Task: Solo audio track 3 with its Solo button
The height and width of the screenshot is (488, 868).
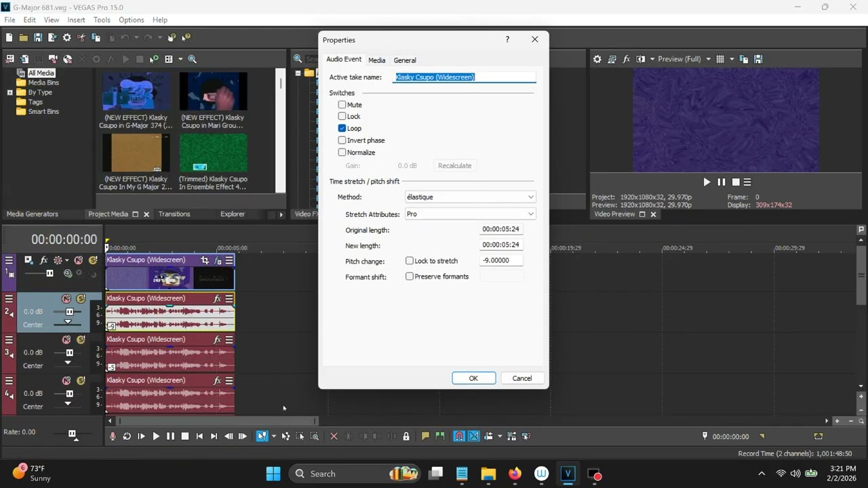Action: [x=81, y=340]
